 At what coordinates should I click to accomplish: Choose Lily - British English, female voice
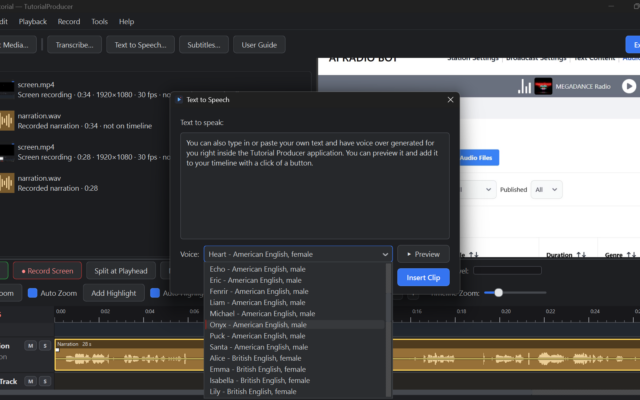pos(295,391)
